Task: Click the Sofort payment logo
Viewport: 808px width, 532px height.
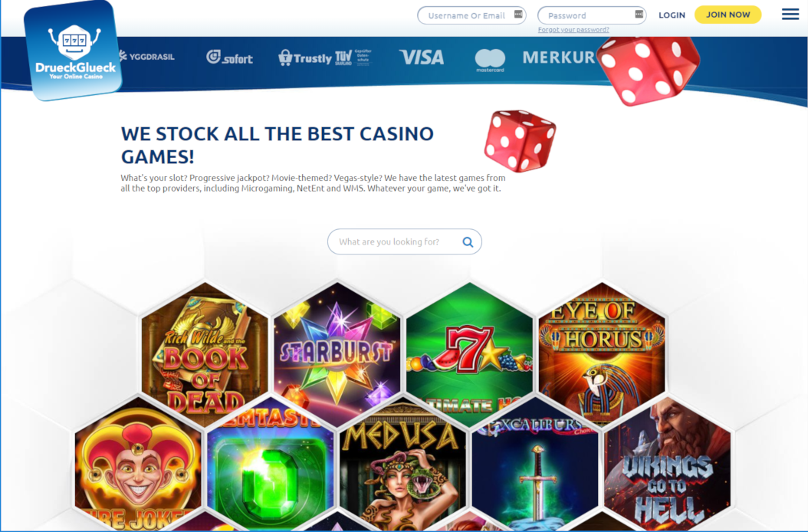Action: coord(229,57)
